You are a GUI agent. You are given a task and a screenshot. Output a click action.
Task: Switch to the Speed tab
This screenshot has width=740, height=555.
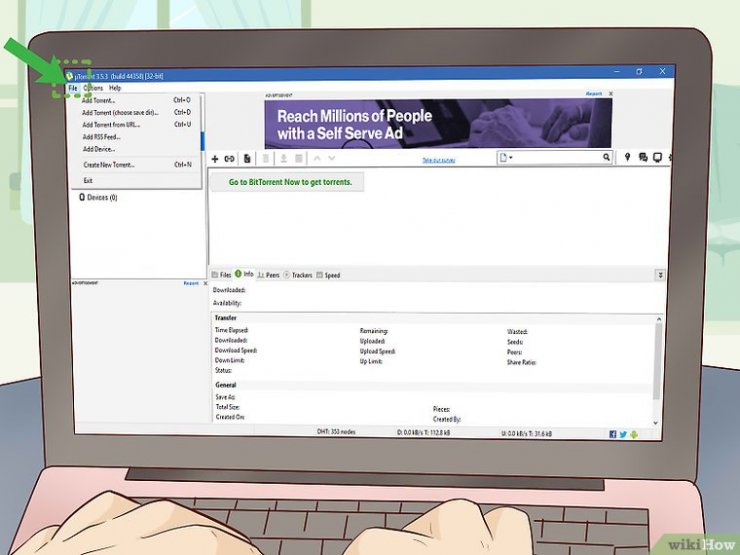click(328, 275)
